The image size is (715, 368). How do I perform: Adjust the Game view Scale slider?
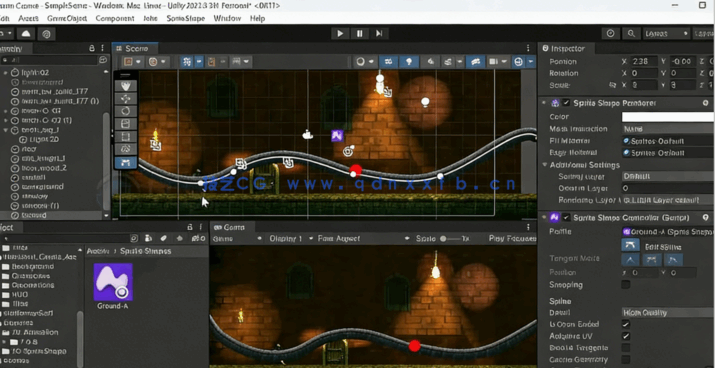(x=452, y=238)
